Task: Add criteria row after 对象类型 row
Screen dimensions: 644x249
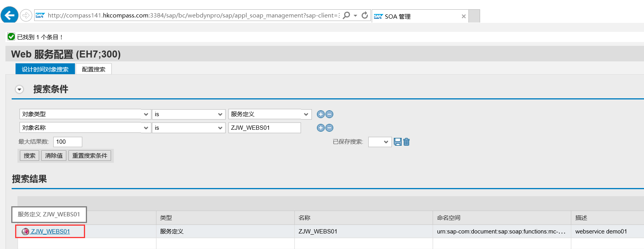Action: (320, 114)
